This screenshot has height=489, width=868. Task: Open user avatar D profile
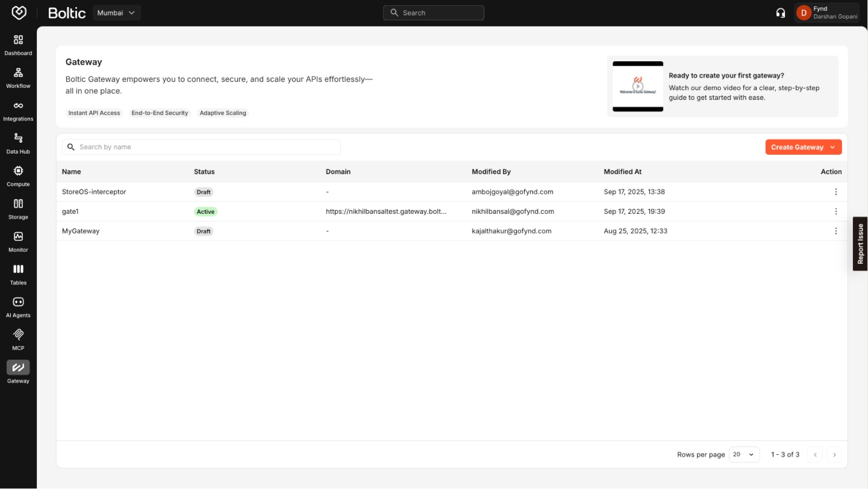[803, 13]
